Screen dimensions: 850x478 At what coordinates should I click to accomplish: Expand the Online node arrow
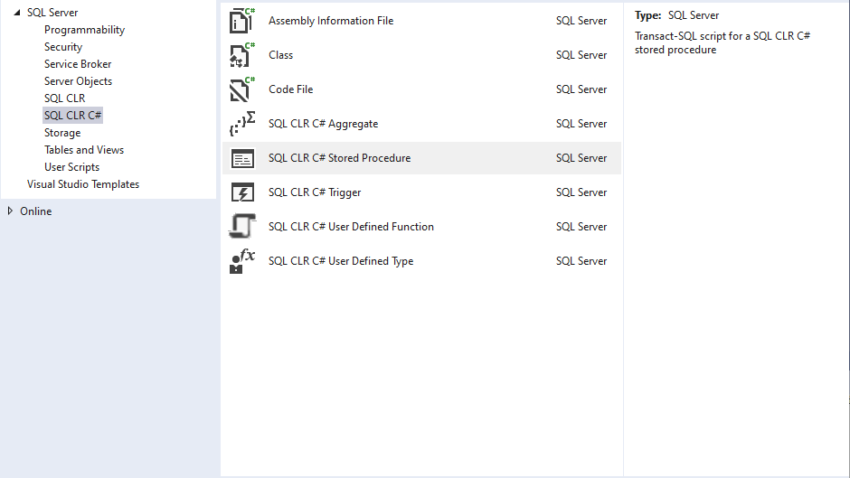pyautogui.click(x=10, y=211)
